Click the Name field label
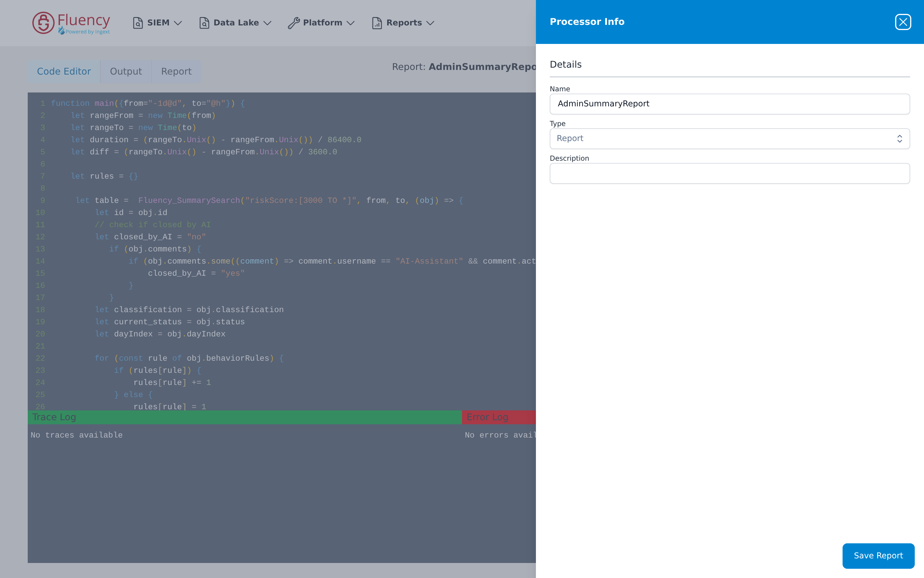The image size is (924, 578). (560, 89)
